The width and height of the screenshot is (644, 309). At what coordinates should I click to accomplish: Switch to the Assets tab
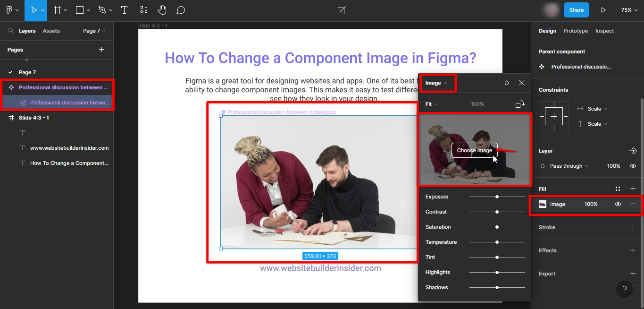51,31
